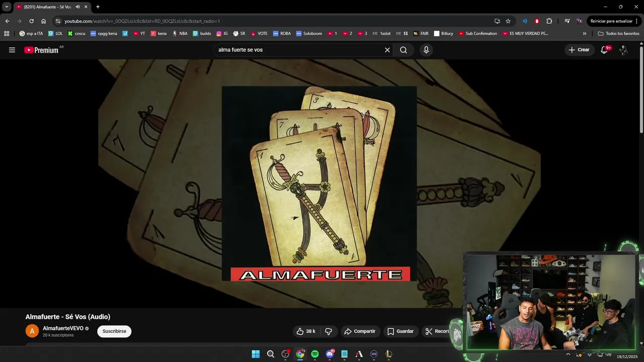Click the Almafuerte album cover video

(319, 184)
